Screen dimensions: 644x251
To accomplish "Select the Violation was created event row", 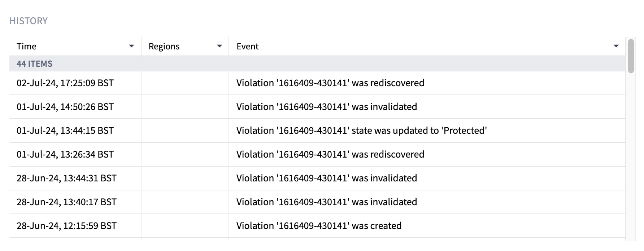I will tap(317, 226).
